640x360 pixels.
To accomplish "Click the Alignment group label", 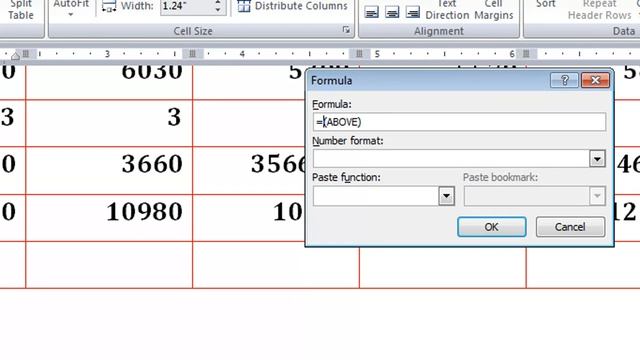I will pyautogui.click(x=439, y=31).
